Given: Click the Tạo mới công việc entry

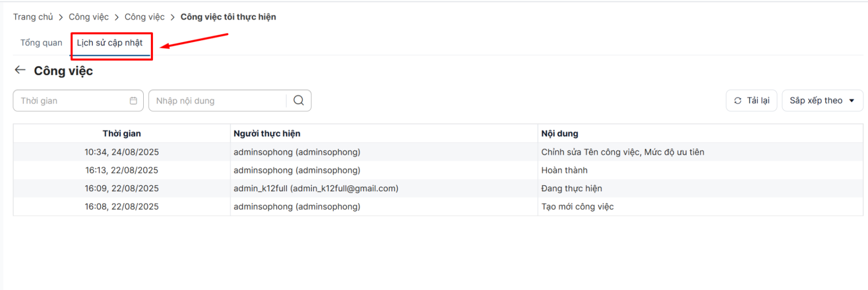Looking at the screenshot, I should tap(577, 206).
